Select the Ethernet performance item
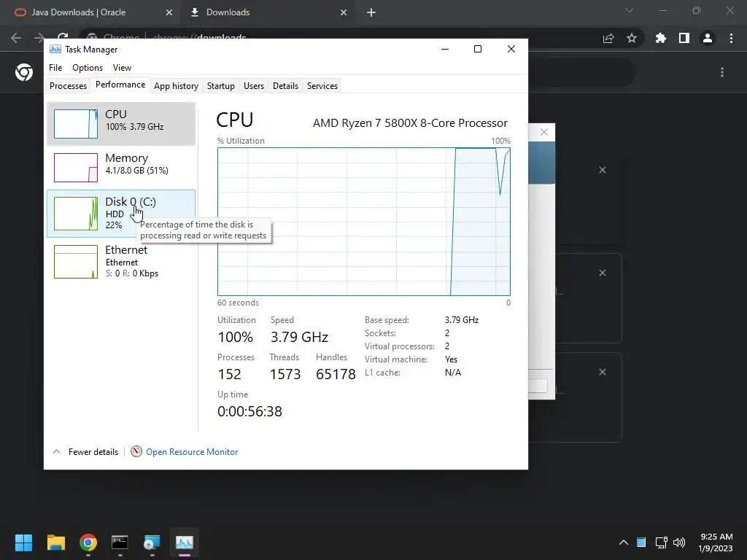The image size is (747, 560). click(121, 262)
